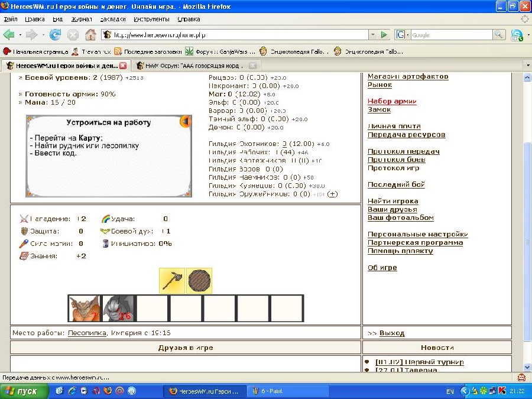Open the Личная почта link
Image resolution: width=532 pixels, height=399 pixels.
click(394, 126)
